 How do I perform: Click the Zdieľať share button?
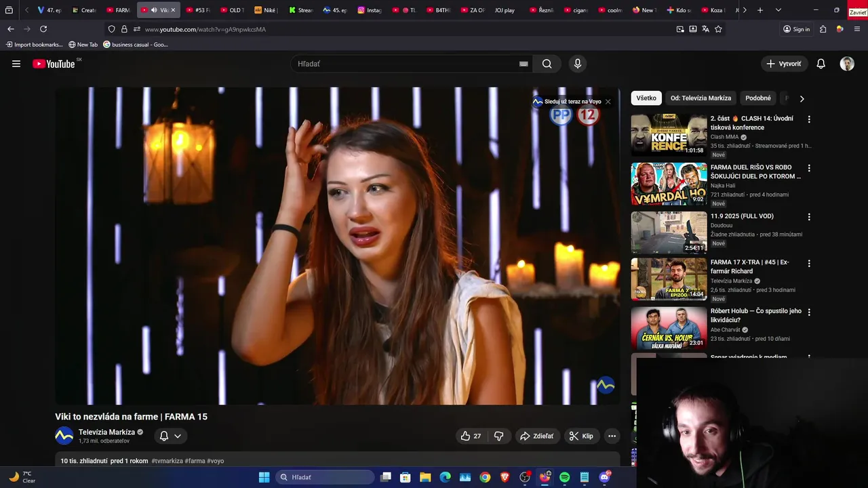(536, 436)
